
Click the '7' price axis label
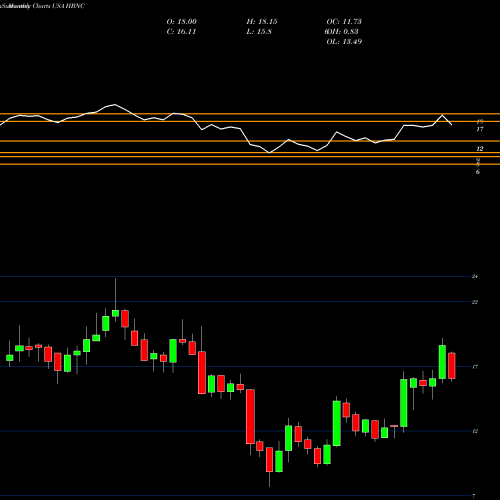click(x=474, y=496)
